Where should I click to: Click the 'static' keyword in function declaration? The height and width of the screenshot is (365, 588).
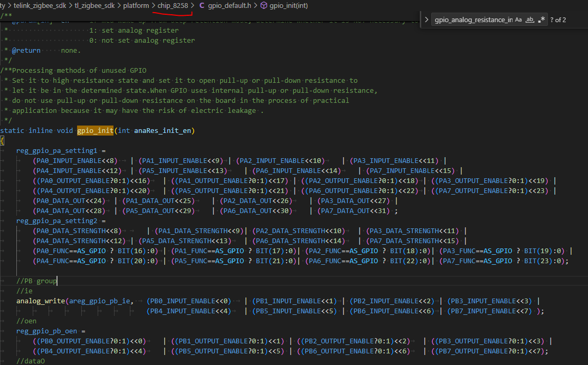pyautogui.click(x=12, y=130)
